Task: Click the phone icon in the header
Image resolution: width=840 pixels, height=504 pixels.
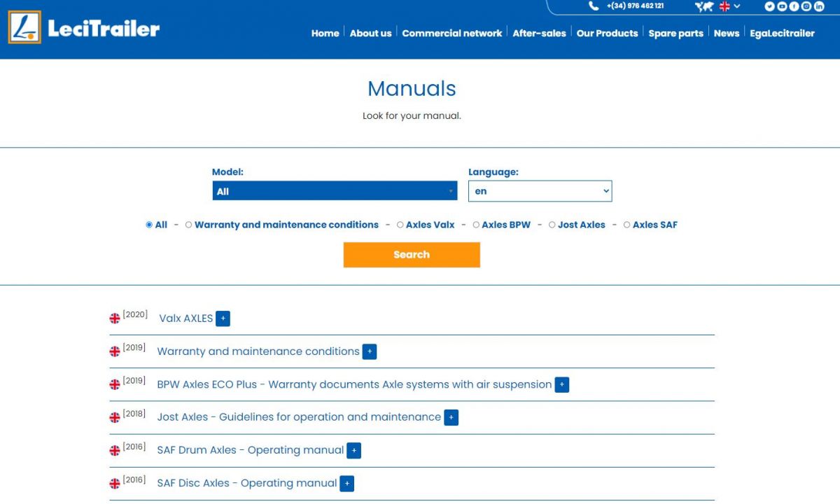Action: (594, 6)
